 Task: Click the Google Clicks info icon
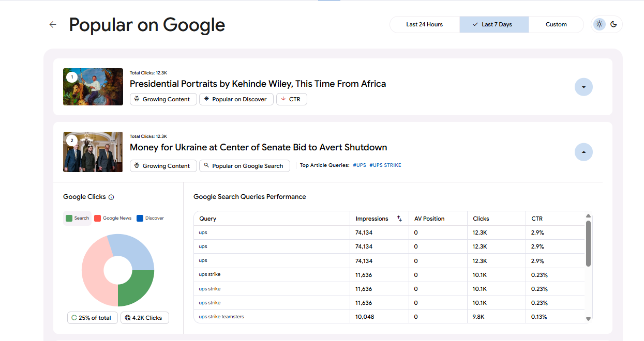111,197
